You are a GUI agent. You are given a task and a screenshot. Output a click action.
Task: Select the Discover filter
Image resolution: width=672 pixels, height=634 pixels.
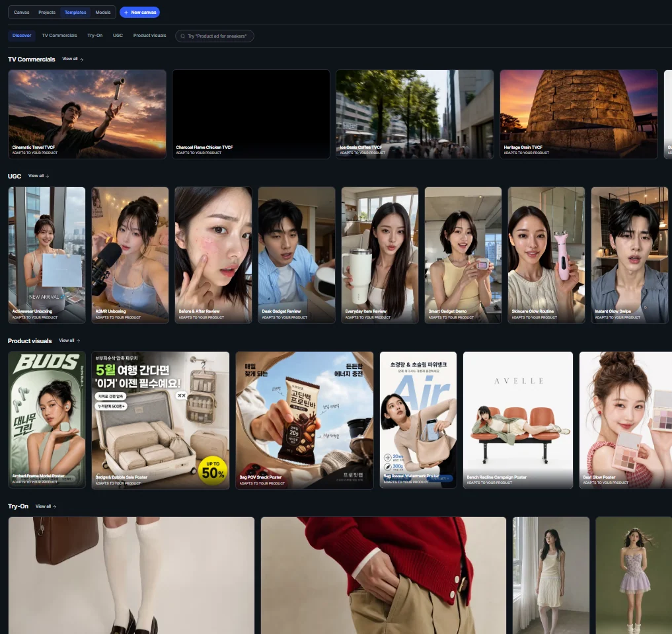[22, 36]
